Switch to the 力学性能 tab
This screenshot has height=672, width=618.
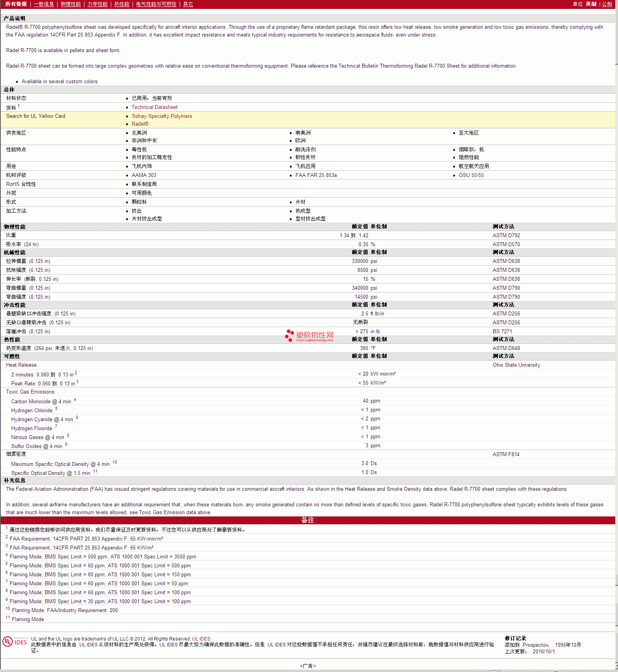[x=97, y=4]
